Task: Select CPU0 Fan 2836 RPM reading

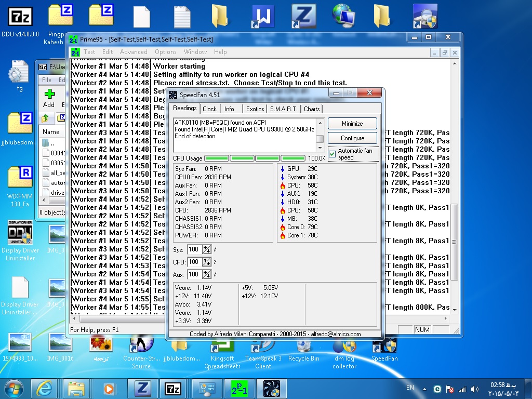Action: pos(203,177)
